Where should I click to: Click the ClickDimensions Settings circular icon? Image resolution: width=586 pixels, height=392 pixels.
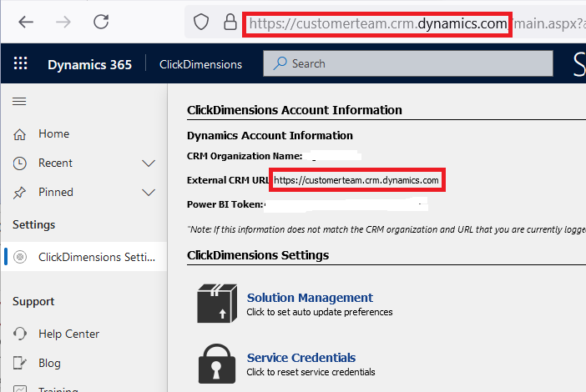pos(20,257)
